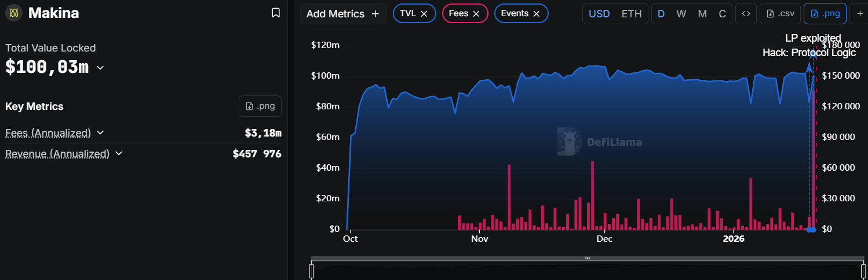Expand Fees (Annualized) details

[100, 132]
